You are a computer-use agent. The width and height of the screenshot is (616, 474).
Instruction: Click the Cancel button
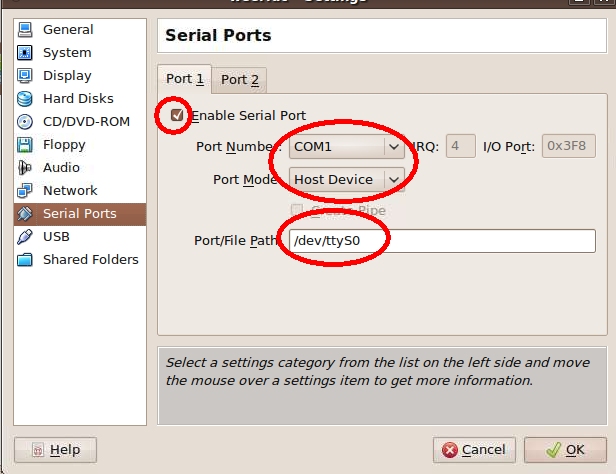474,450
